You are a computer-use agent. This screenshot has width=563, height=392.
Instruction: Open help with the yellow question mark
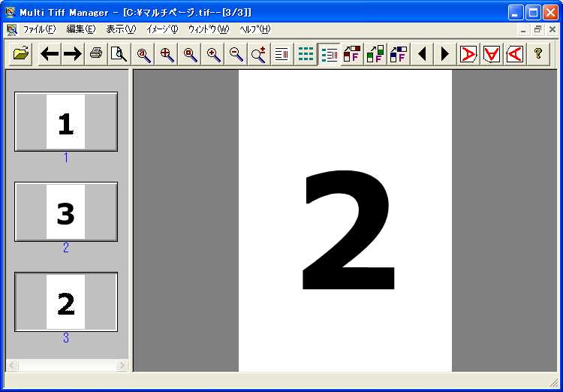pos(538,54)
